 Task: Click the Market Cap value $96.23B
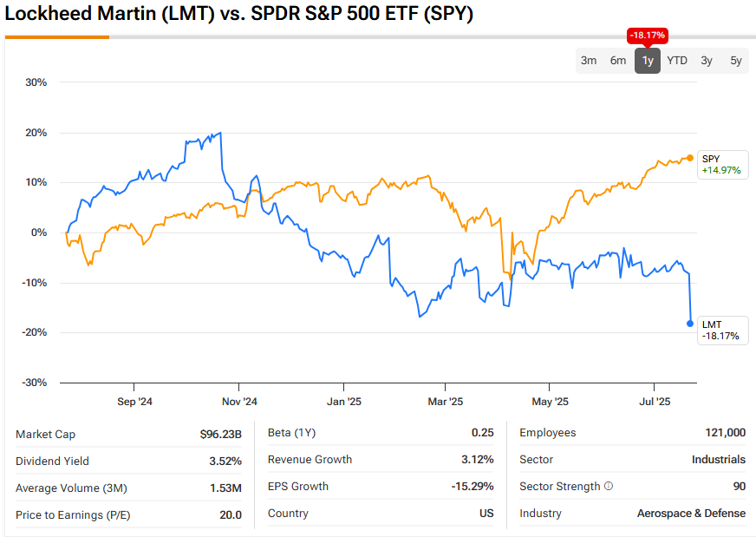click(221, 435)
